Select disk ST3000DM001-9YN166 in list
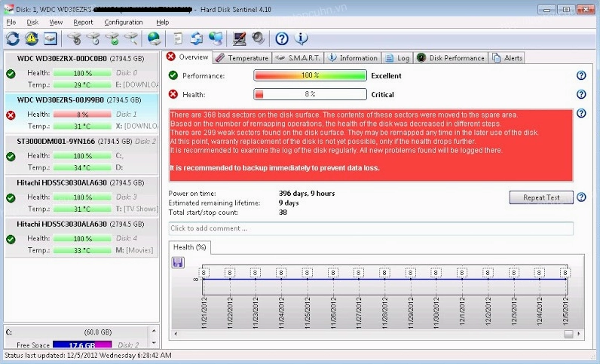600x364 pixels. [x=81, y=154]
